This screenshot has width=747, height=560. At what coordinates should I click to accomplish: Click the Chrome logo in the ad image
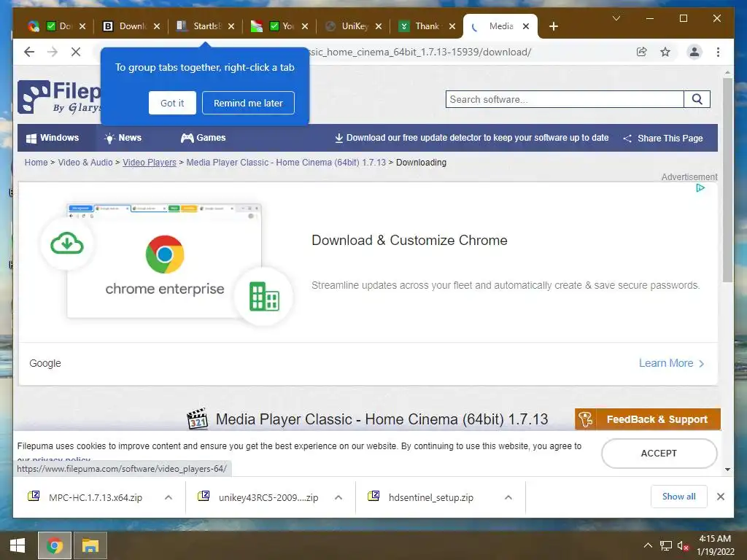point(165,254)
